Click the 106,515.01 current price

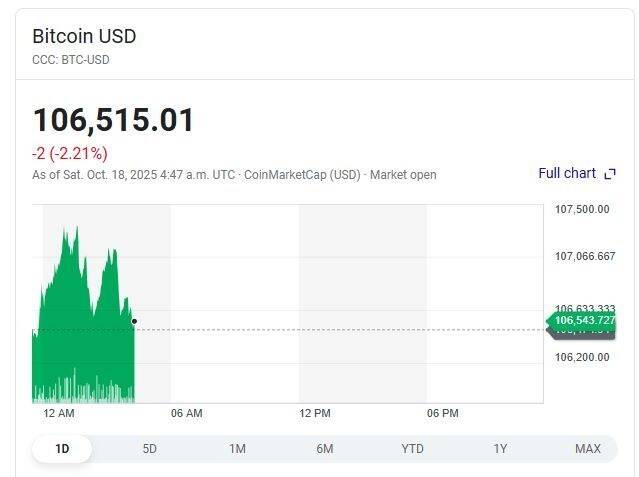pyautogui.click(x=113, y=120)
